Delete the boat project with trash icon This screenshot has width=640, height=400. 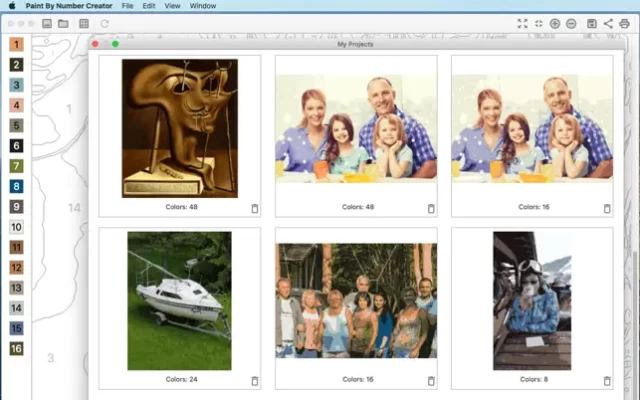[x=254, y=381]
